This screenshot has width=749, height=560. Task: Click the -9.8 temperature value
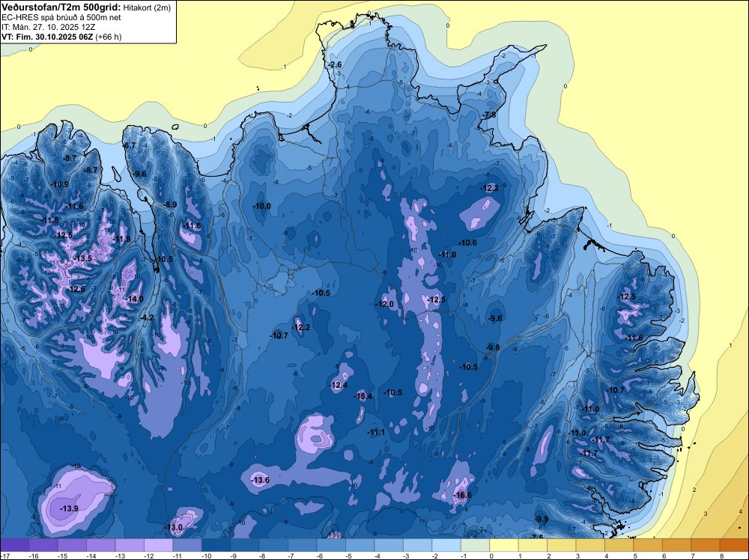493,347
